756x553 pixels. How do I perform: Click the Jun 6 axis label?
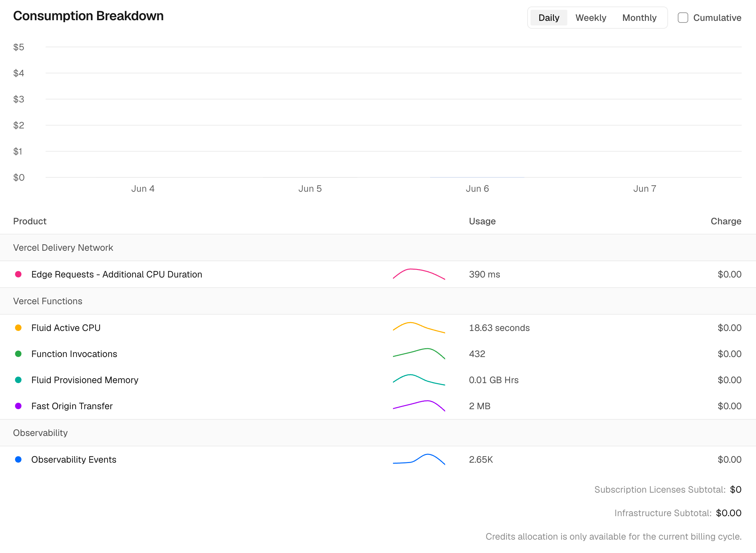pyautogui.click(x=477, y=189)
